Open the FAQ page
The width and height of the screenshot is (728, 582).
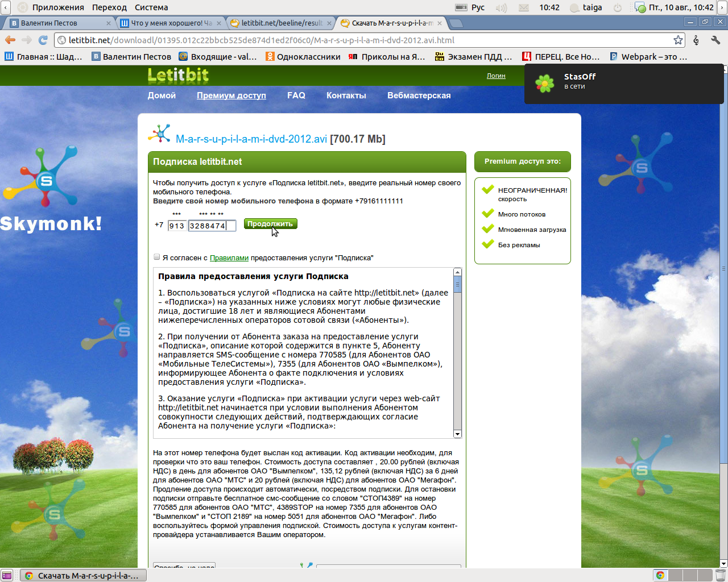(x=296, y=95)
